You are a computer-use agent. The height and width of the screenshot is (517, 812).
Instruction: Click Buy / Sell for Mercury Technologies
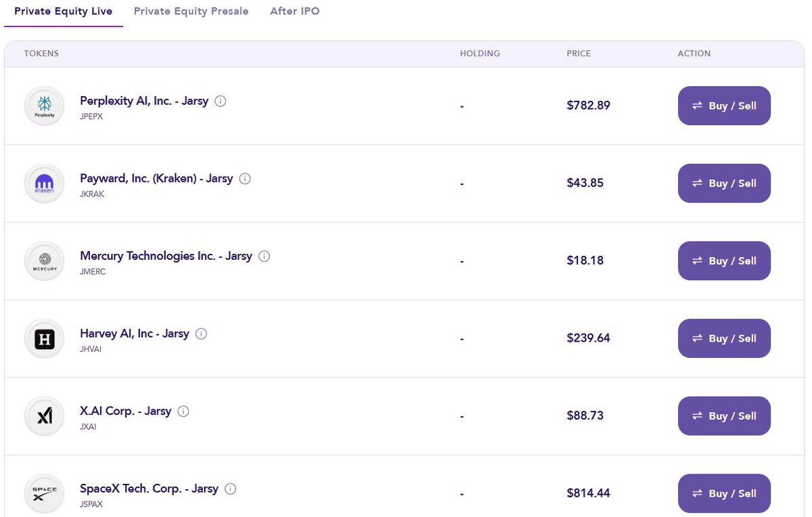coord(724,261)
